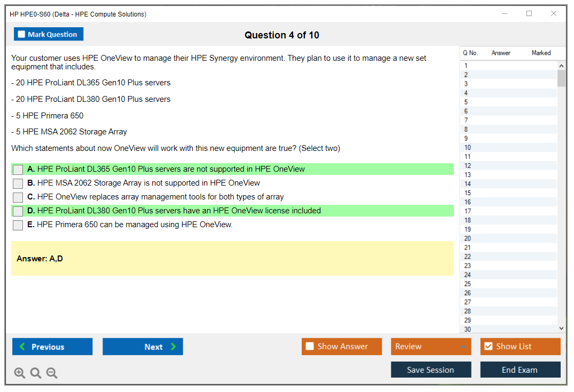This screenshot has height=392, width=574.
Task: Click the zoom in magnifier icon
Action: (20, 373)
